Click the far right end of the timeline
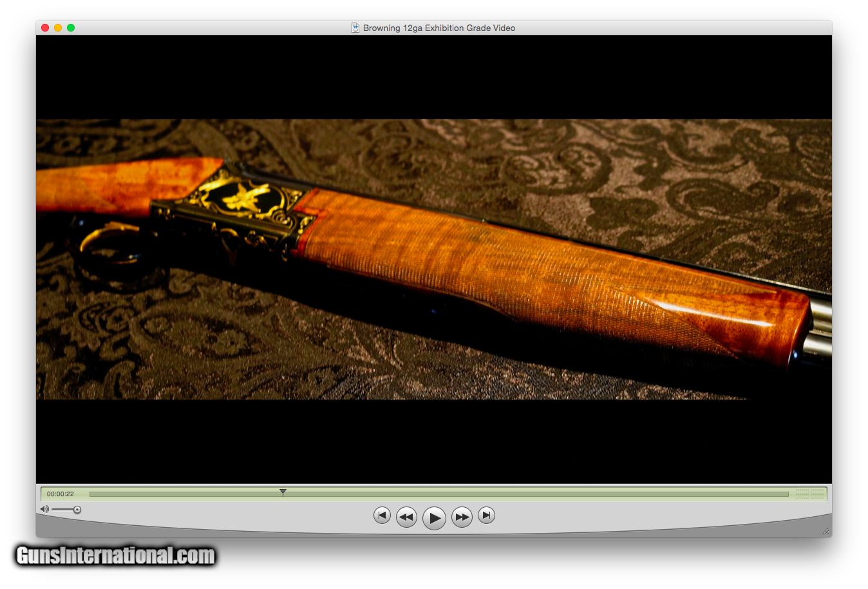Image resolution: width=868 pixels, height=589 pixels. [x=786, y=494]
